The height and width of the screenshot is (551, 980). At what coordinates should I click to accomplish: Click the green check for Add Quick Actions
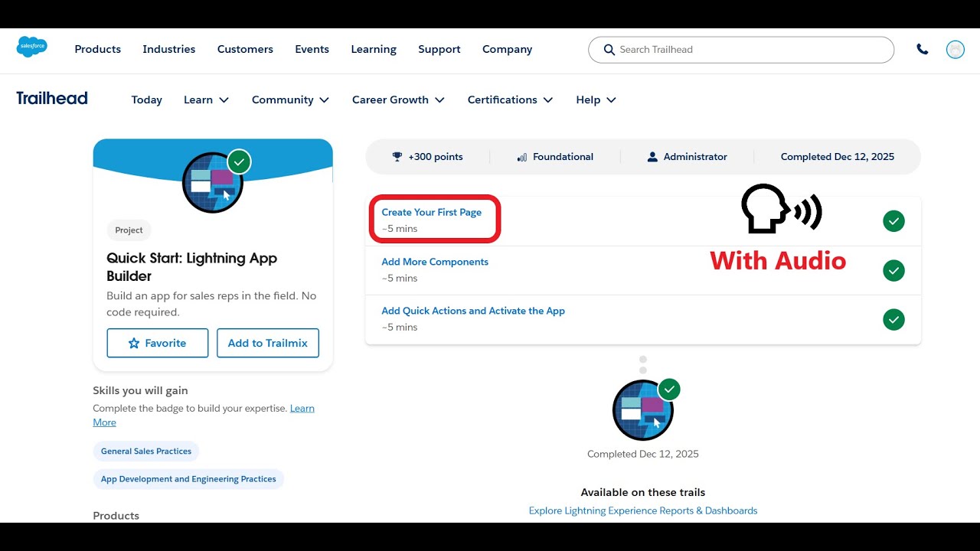[893, 319]
